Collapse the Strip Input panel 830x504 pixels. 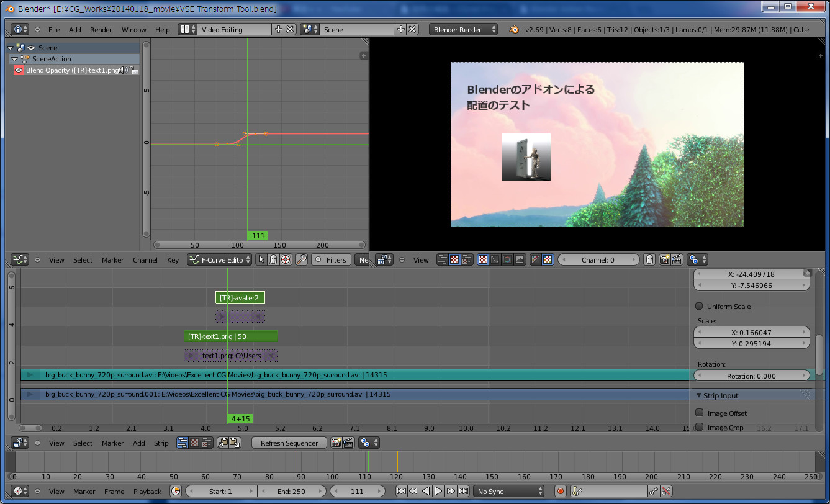click(699, 395)
